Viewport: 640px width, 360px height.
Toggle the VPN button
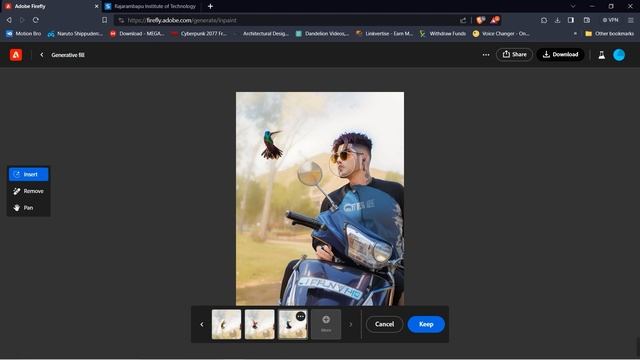pos(610,20)
